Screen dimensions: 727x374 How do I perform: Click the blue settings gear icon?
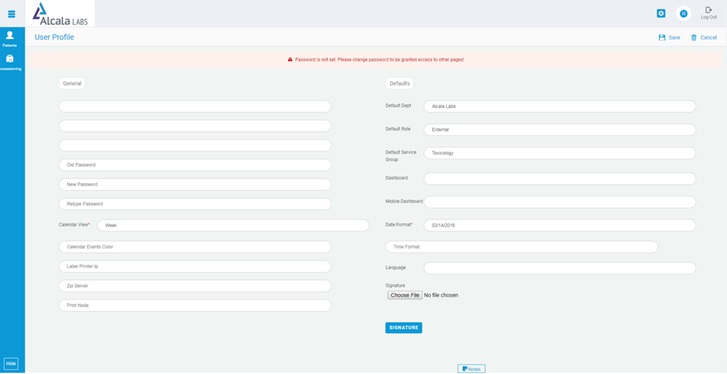pyautogui.click(x=661, y=13)
